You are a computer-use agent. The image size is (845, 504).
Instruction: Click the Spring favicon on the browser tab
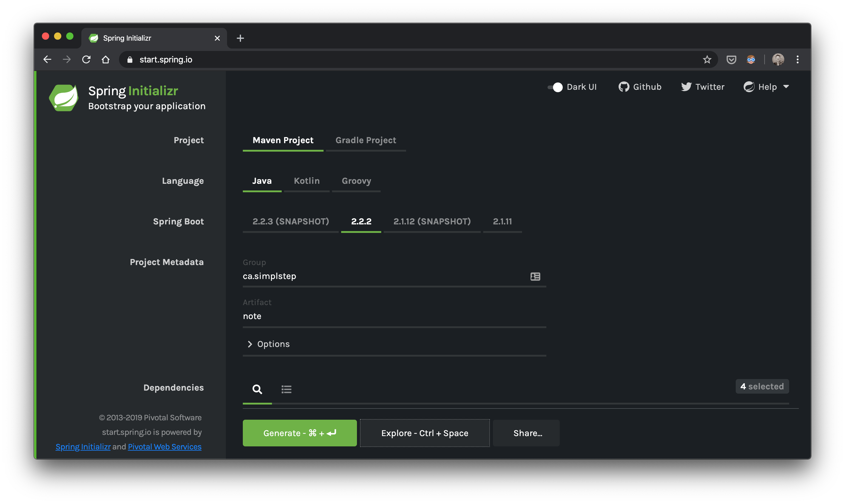(x=93, y=38)
